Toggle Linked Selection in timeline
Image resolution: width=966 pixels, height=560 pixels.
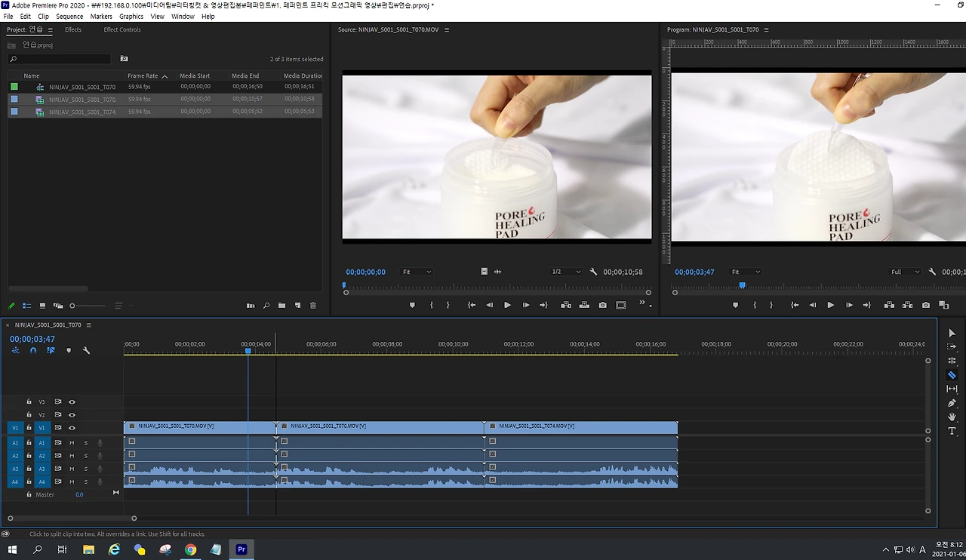51,350
